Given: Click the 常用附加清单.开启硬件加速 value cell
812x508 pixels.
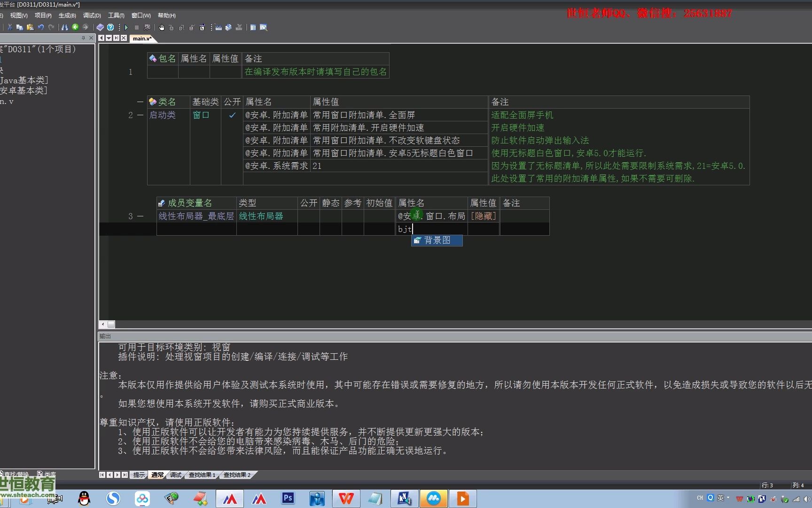Looking at the screenshot, I should tap(399, 128).
